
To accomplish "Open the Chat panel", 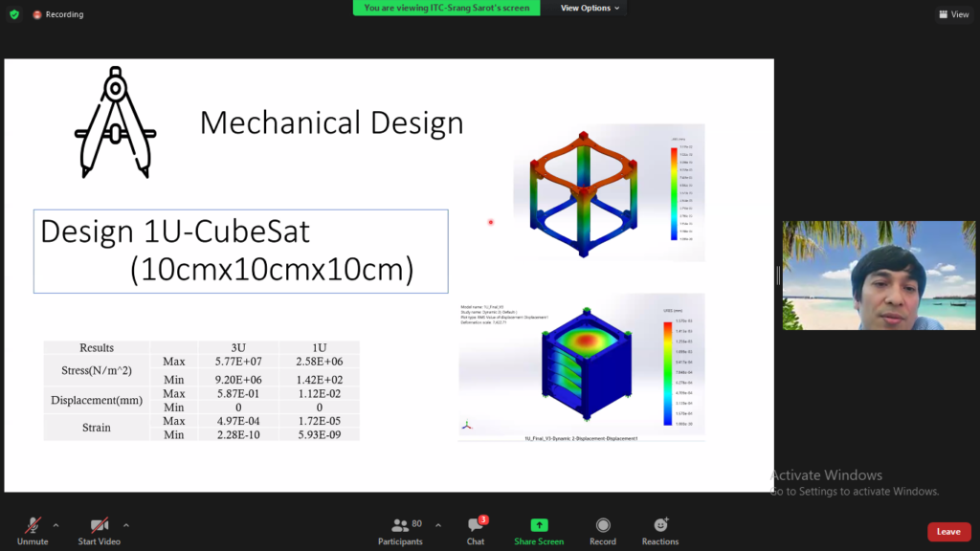I will [475, 526].
